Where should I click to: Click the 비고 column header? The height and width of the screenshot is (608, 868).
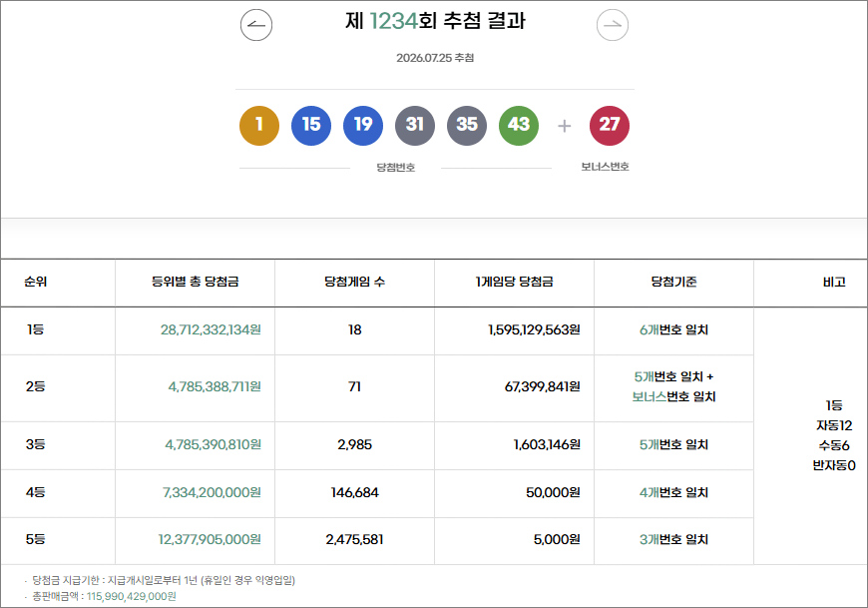(x=834, y=282)
